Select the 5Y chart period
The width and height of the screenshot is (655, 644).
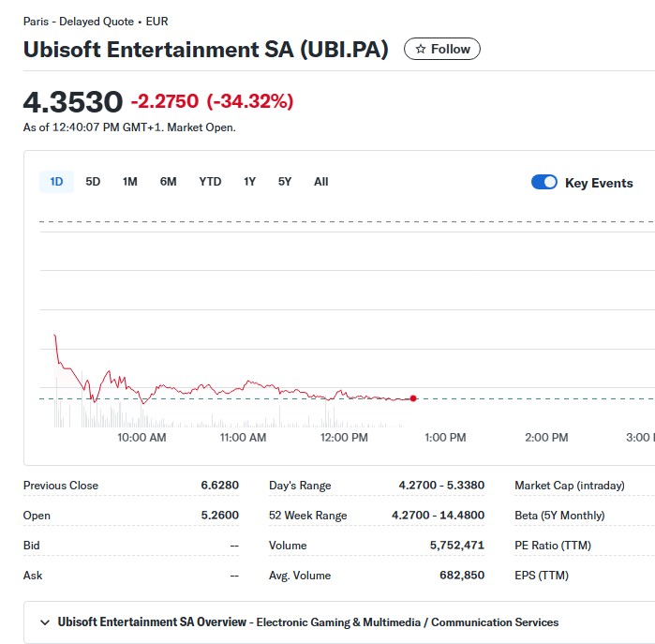pos(285,182)
